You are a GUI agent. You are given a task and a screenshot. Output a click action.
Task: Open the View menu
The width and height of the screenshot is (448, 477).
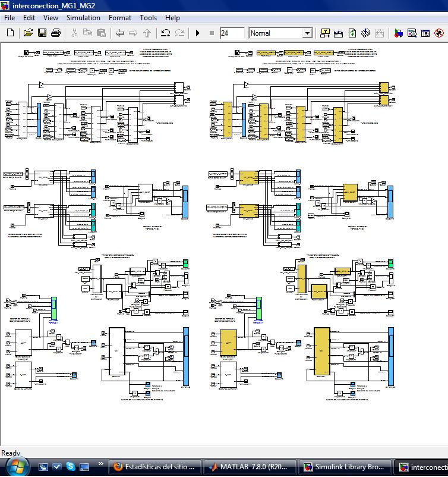pyautogui.click(x=51, y=18)
